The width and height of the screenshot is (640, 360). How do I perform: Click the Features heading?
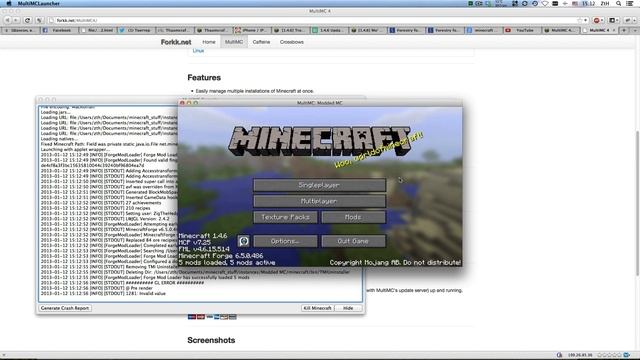[204, 78]
